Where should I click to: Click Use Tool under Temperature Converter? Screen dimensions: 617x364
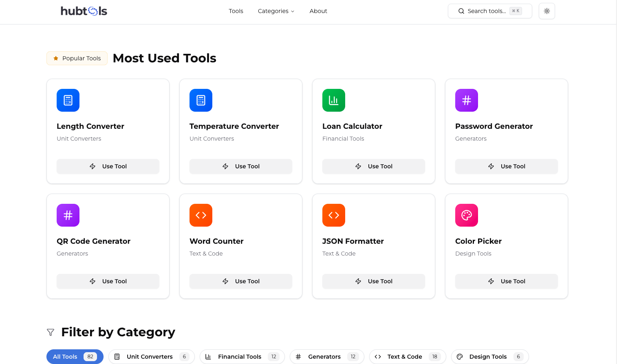pos(240,166)
